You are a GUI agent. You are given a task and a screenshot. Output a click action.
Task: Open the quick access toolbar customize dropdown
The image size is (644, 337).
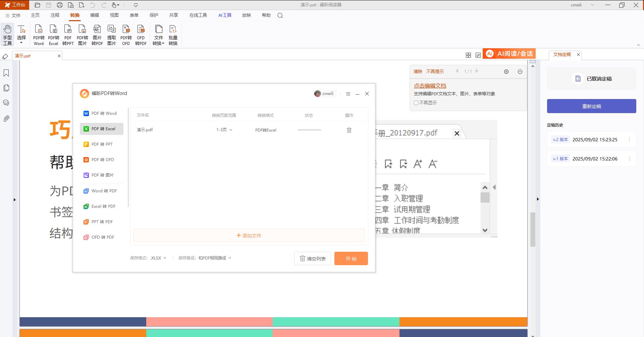pyautogui.click(x=136, y=5)
